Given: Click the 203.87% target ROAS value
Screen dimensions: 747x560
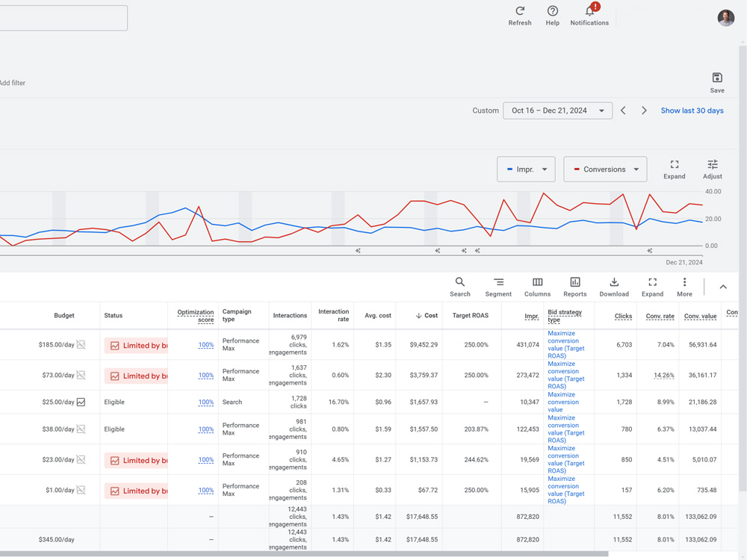Looking at the screenshot, I should click(476, 429).
